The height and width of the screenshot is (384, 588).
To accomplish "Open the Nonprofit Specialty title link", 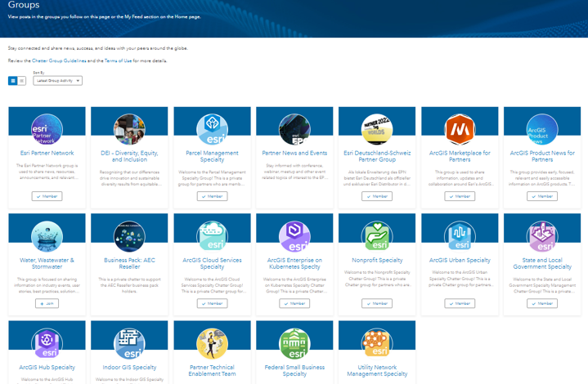I will [x=377, y=260].
